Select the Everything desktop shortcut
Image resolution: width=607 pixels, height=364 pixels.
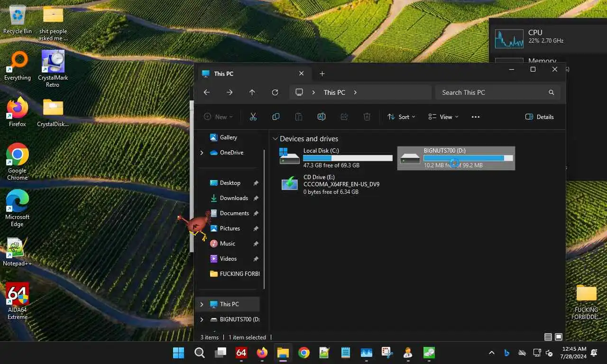pyautogui.click(x=18, y=66)
